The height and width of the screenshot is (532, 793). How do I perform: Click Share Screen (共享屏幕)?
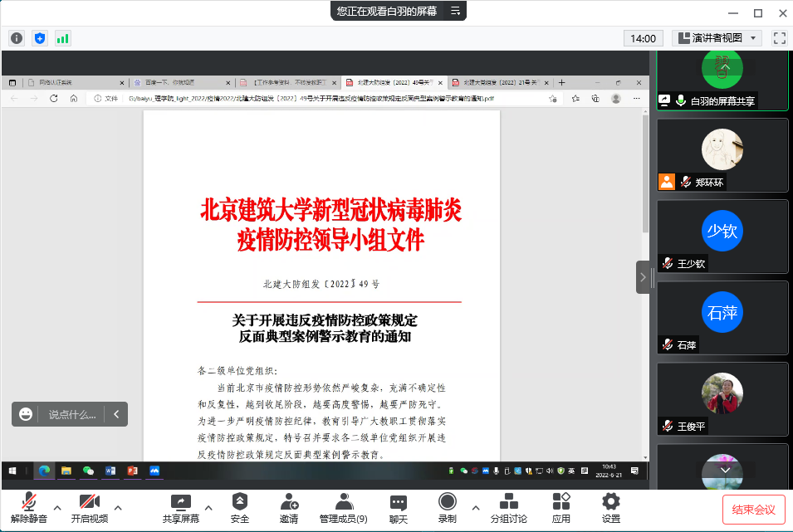coord(180,508)
